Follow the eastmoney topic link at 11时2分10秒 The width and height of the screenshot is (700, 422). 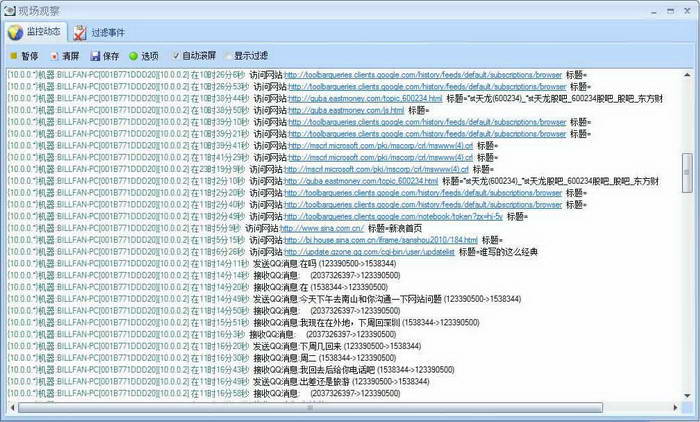(361, 181)
